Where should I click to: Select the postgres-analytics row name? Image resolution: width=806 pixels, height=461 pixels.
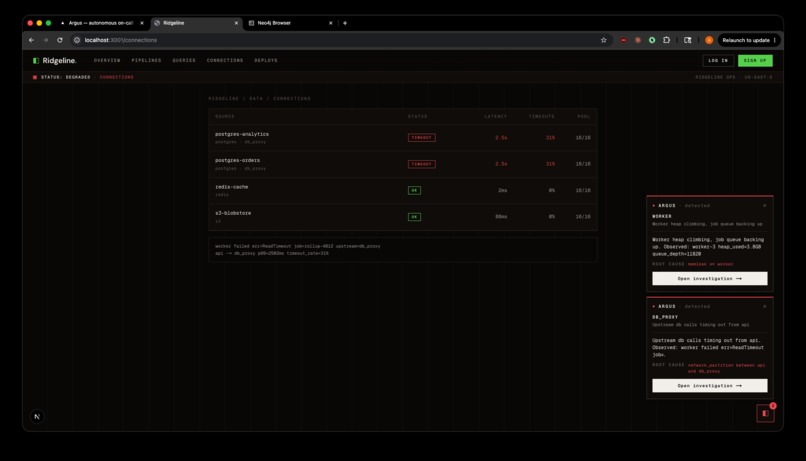click(242, 134)
